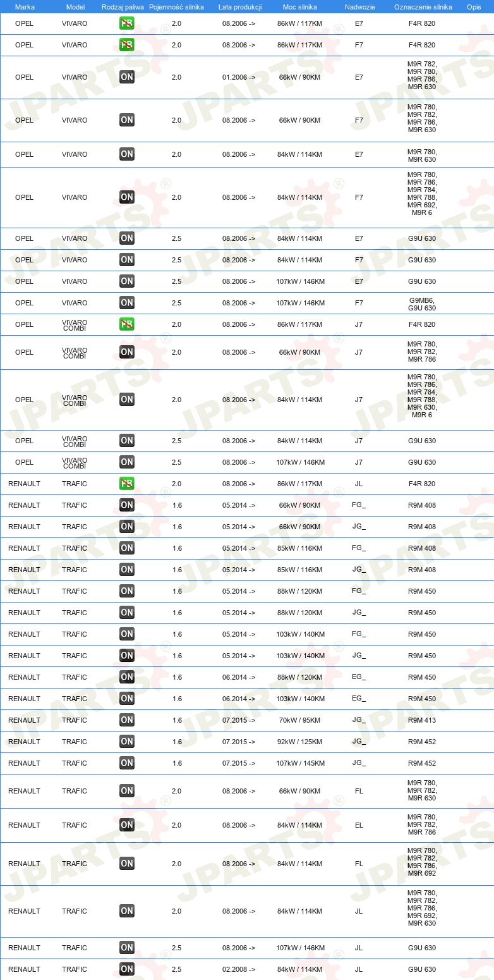
Task: Click R9M 408 cell in the 66kW JG_ row
Action: click(422, 527)
